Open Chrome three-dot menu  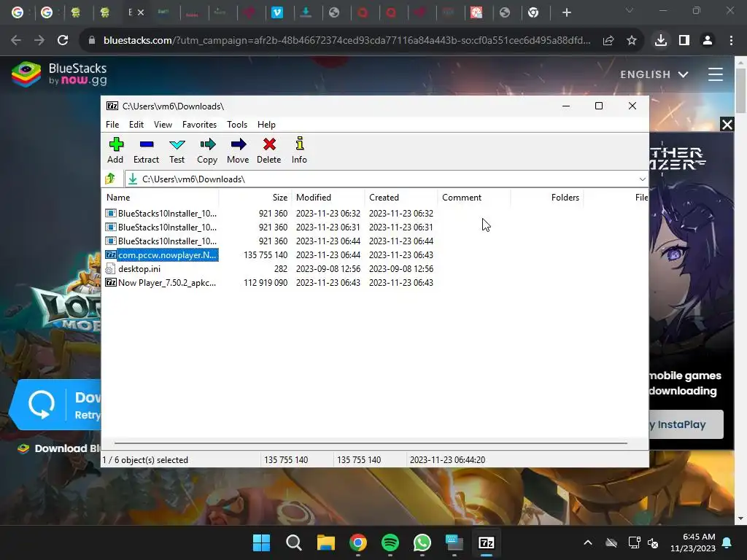point(731,41)
